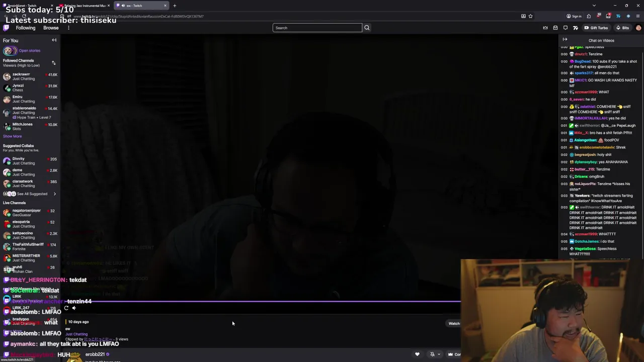Image resolution: width=644 pixels, height=362 pixels.
Task: Open the more options dots beside Browse
Action: pos(68,28)
